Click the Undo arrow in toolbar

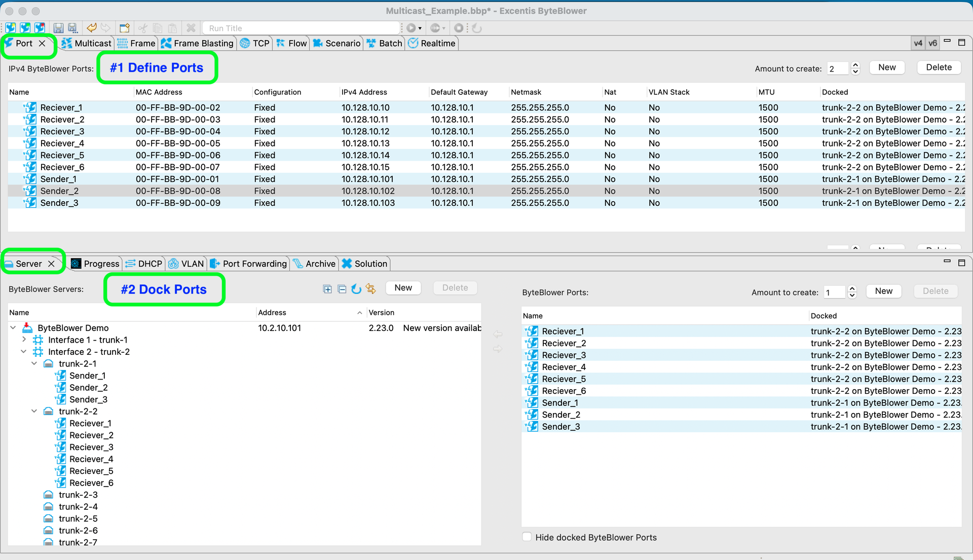[x=91, y=28]
